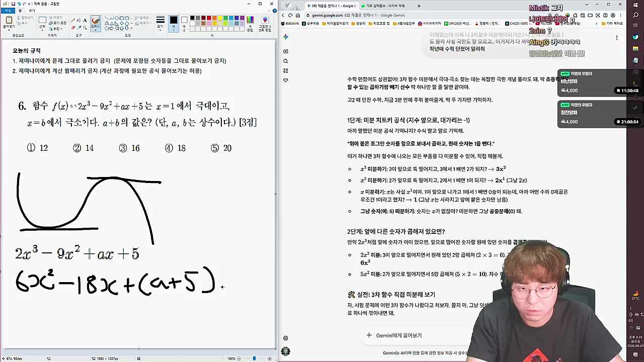
Task: Switch to the Home ribbon tab
Action: click(20, 11)
